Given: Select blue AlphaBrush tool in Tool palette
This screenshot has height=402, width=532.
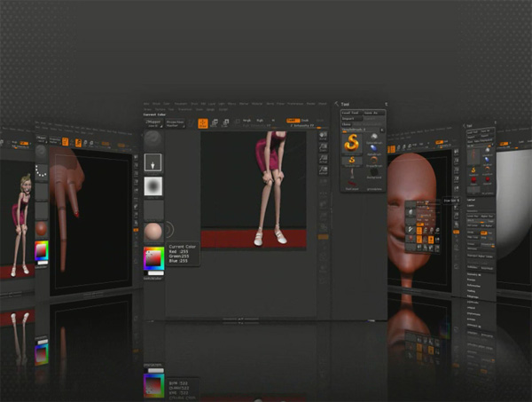Looking at the screenshot, I should [x=374, y=149].
